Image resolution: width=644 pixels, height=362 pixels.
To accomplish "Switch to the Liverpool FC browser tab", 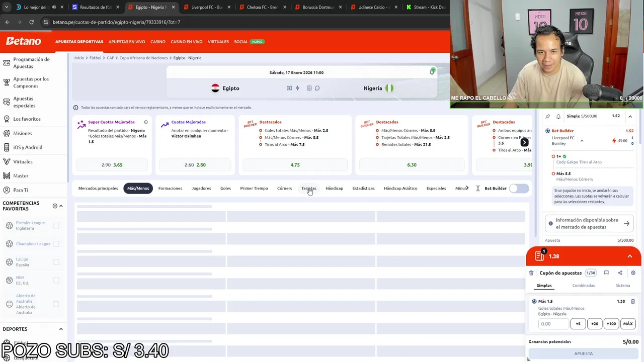I will (x=207, y=7).
